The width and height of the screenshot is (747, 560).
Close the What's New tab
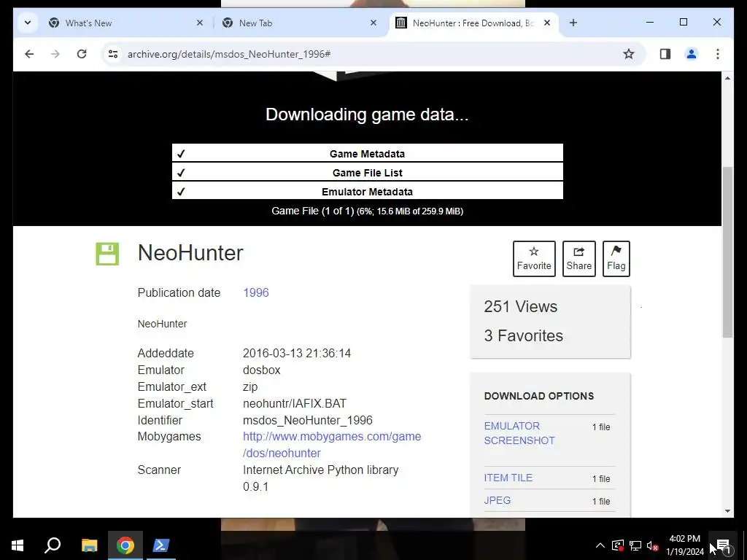point(200,23)
